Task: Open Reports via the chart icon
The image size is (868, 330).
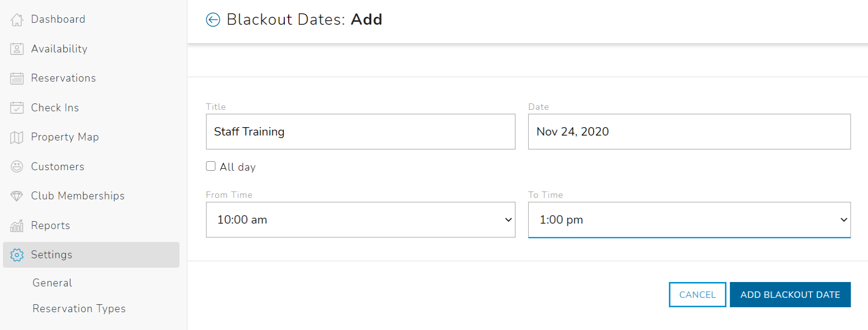Action: pos(16,225)
